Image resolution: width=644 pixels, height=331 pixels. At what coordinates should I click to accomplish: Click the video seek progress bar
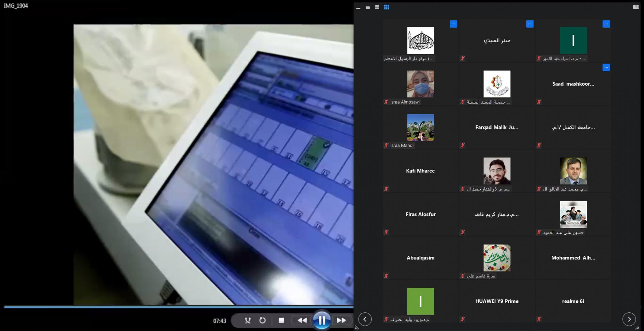pyautogui.click(x=179, y=307)
